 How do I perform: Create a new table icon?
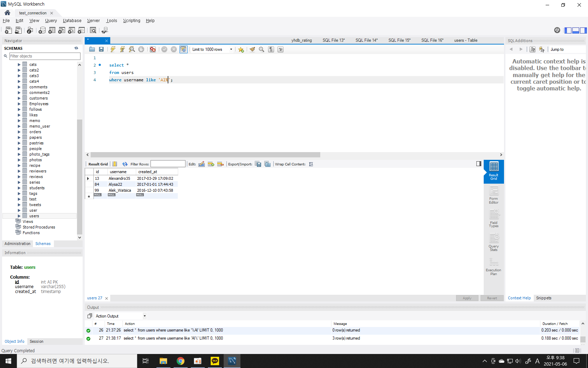52,30
